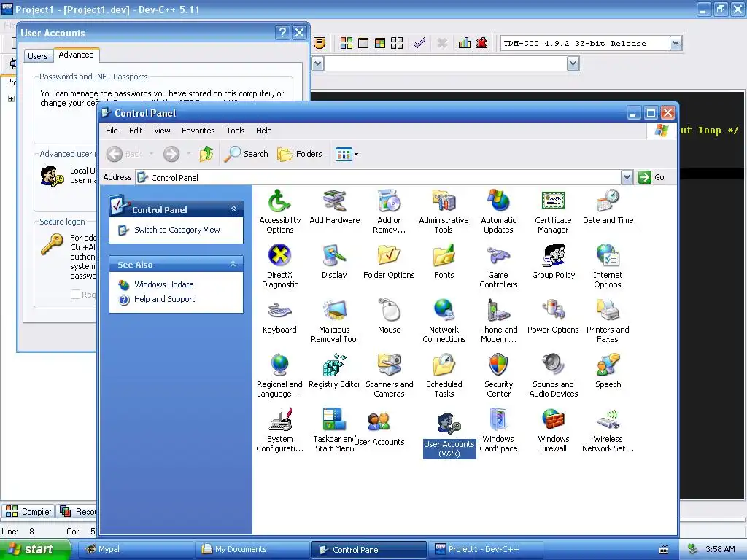Open Security Center icon
This screenshot has height=560, width=747.
tap(498, 376)
